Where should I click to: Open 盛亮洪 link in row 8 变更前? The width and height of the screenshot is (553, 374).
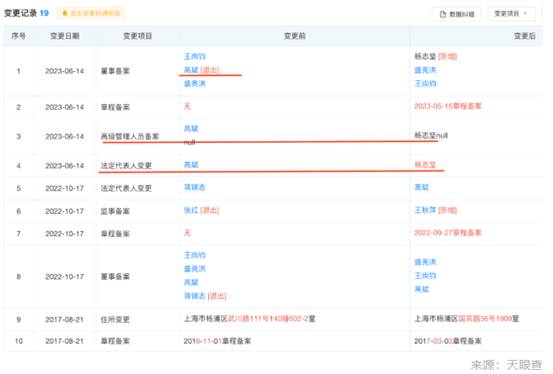click(x=195, y=269)
